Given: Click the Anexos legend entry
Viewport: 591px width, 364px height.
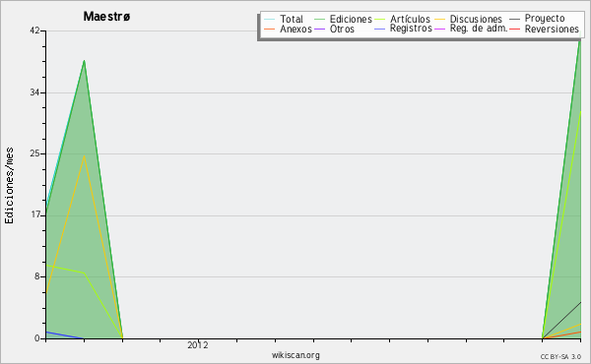Looking at the screenshot, I should pyautogui.click(x=288, y=29).
